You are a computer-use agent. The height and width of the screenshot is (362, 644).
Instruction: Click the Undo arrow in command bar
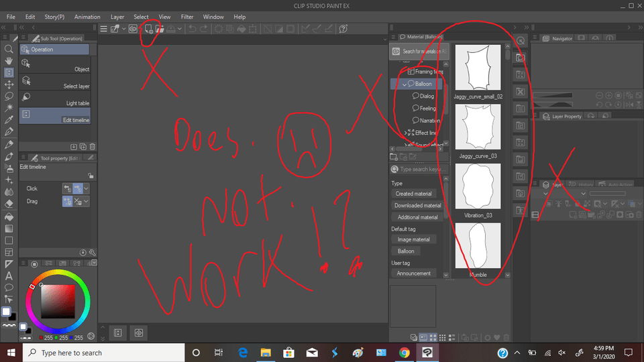[x=193, y=29]
